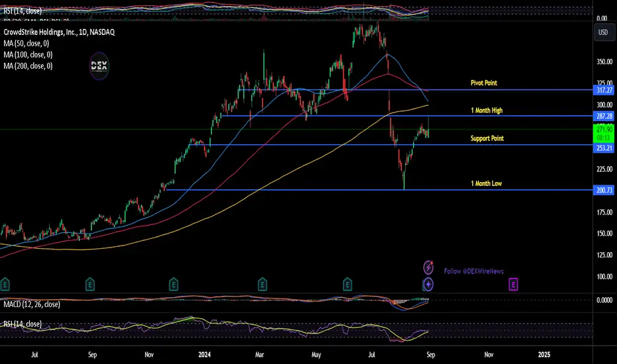Click the May label on time axis

[x=316, y=355]
